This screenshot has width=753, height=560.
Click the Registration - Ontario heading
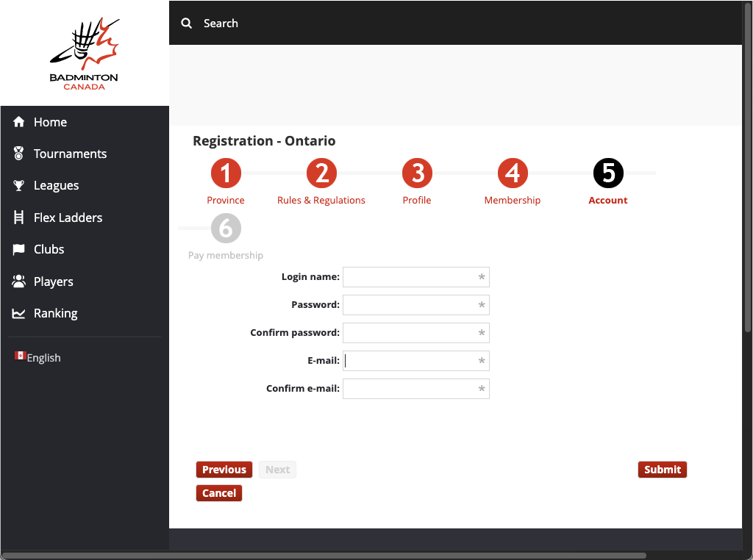pyautogui.click(x=264, y=140)
